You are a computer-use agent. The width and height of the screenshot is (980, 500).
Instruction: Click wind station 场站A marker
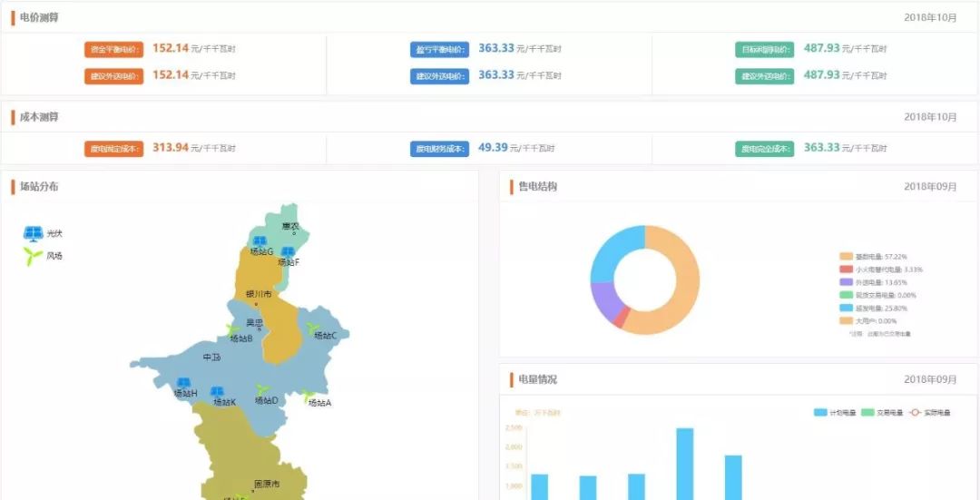(309, 396)
